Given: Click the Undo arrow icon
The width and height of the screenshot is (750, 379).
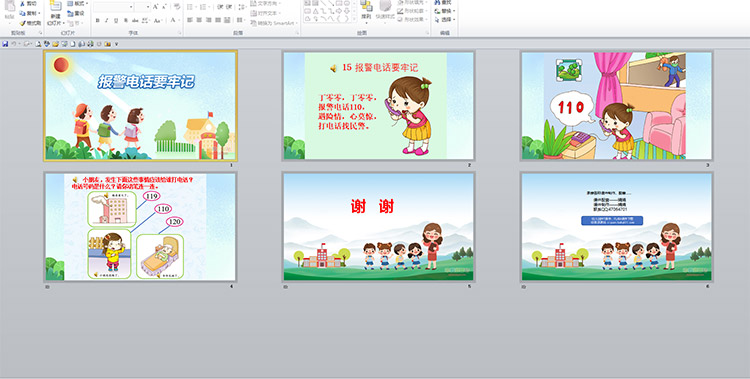Looking at the screenshot, I should 14,44.
